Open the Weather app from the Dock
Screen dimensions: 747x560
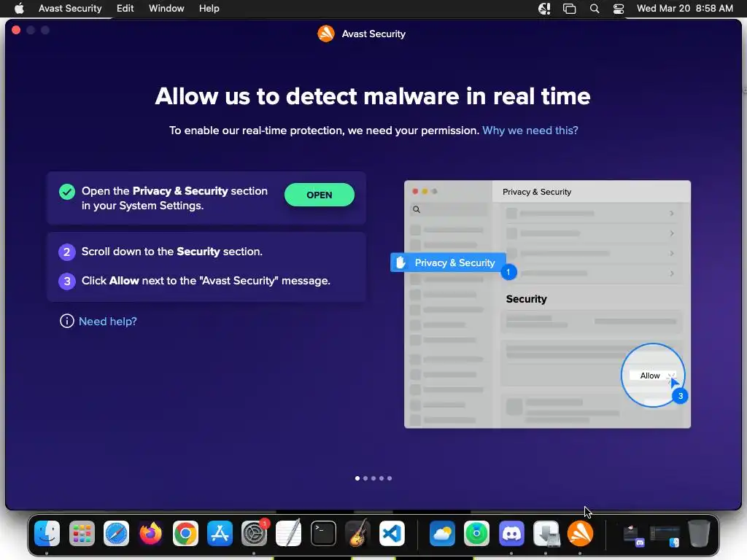[442, 533]
